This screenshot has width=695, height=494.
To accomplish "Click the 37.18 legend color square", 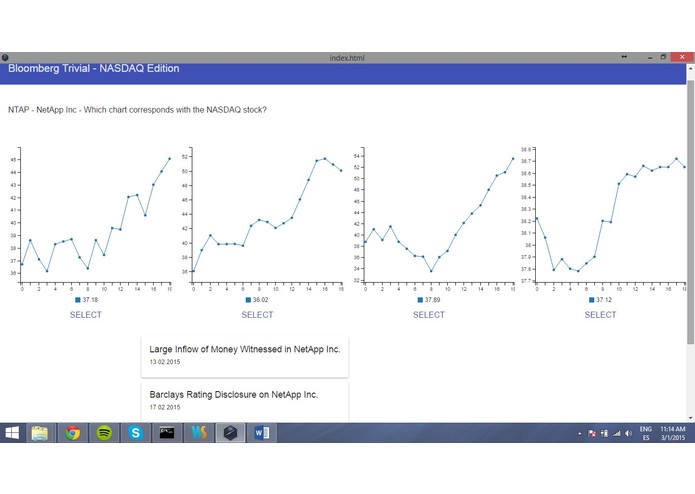I will click(x=78, y=300).
